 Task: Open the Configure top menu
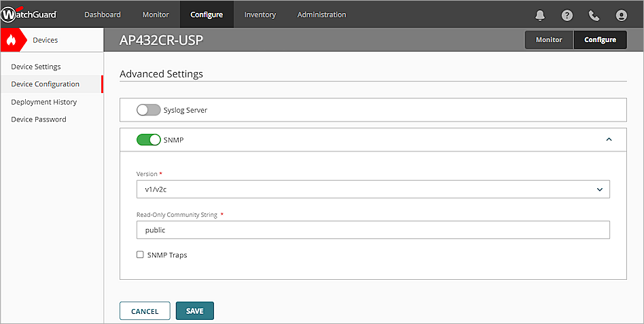tap(207, 14)
